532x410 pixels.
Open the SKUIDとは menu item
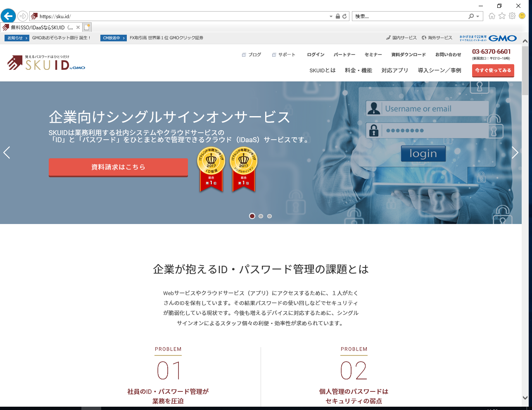323,70
